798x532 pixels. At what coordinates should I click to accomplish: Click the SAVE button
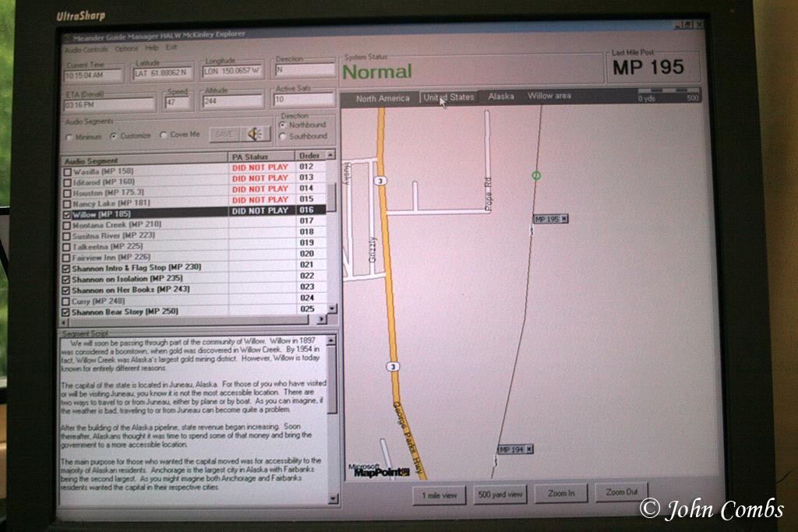click(x=224, y=134)
